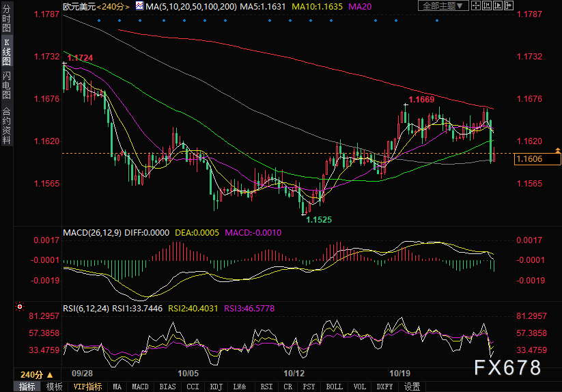562x392 pixels.
Task: Switch to the 分时图 view
Action: (x=6, y=18)
